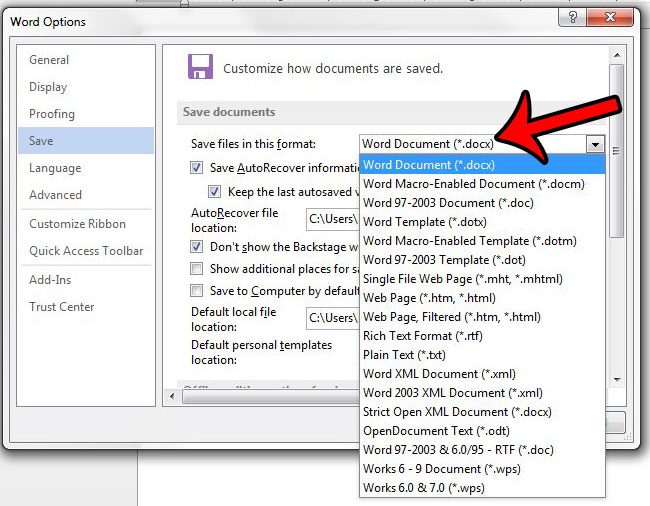Switch to the Proofing category
Viewport: 650px width, 506px height.
(x=52, y=115)
